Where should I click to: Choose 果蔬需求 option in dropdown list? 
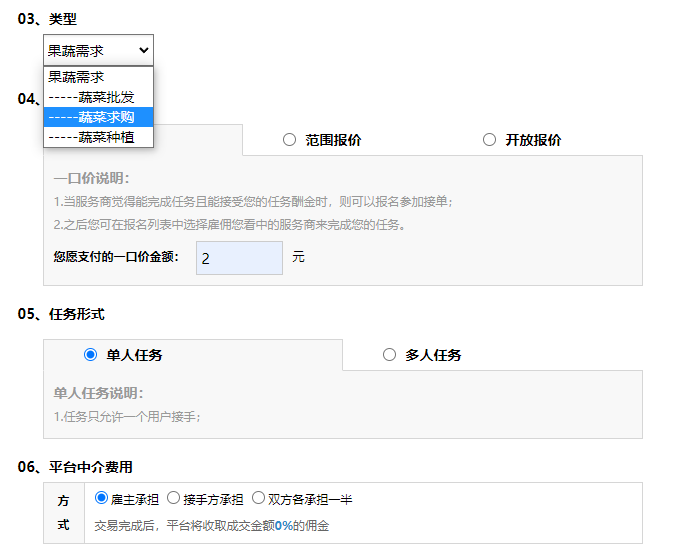point(98,77)
